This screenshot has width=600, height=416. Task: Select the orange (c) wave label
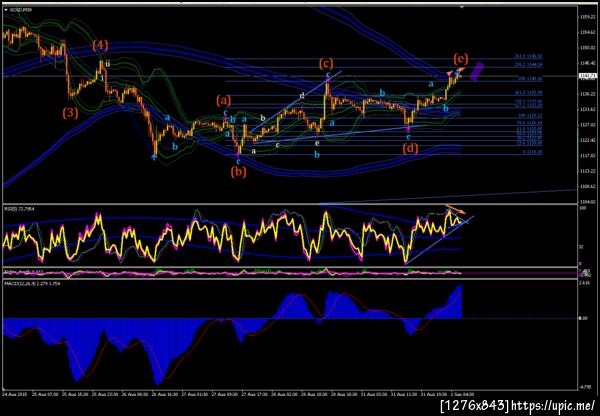[326, 63]
